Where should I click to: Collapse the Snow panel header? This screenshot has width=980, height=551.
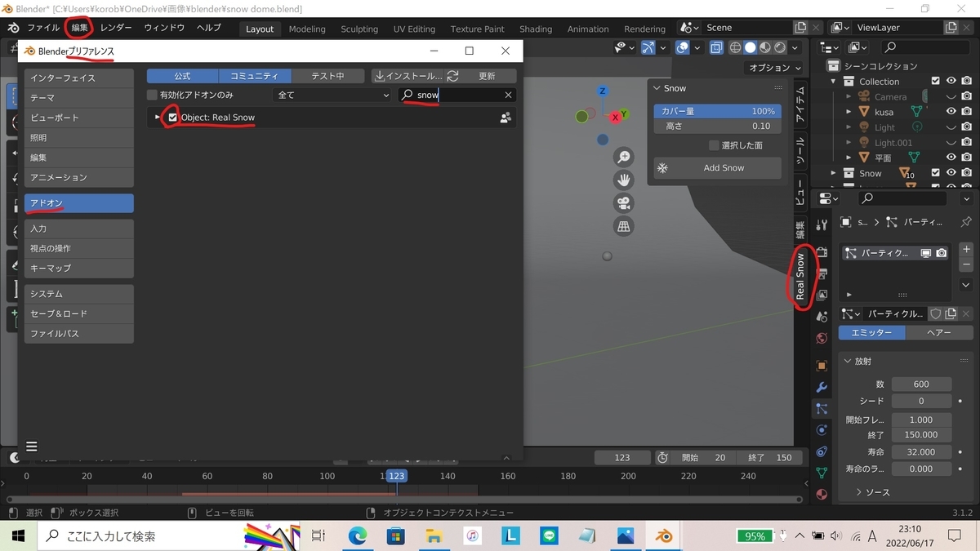pyautogui.click(x=657, y=88)
